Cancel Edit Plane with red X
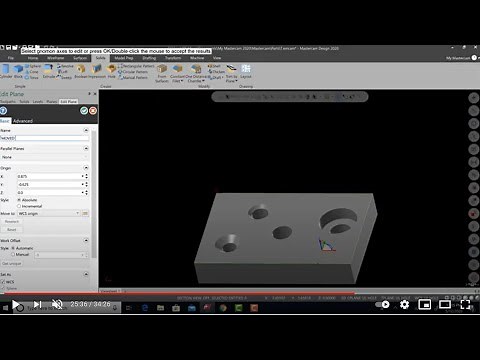The image size is (480, 360). [x=93, y=111]
